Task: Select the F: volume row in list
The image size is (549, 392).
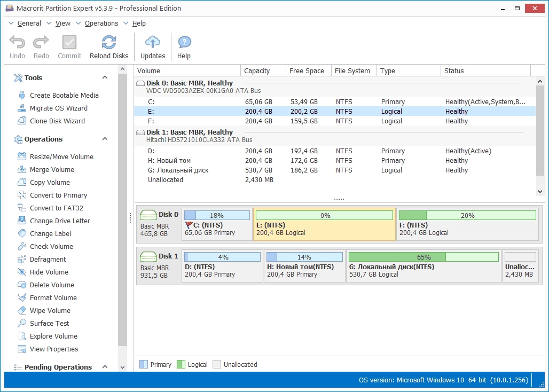Action: pyautogui.click(x=335, y=121)
